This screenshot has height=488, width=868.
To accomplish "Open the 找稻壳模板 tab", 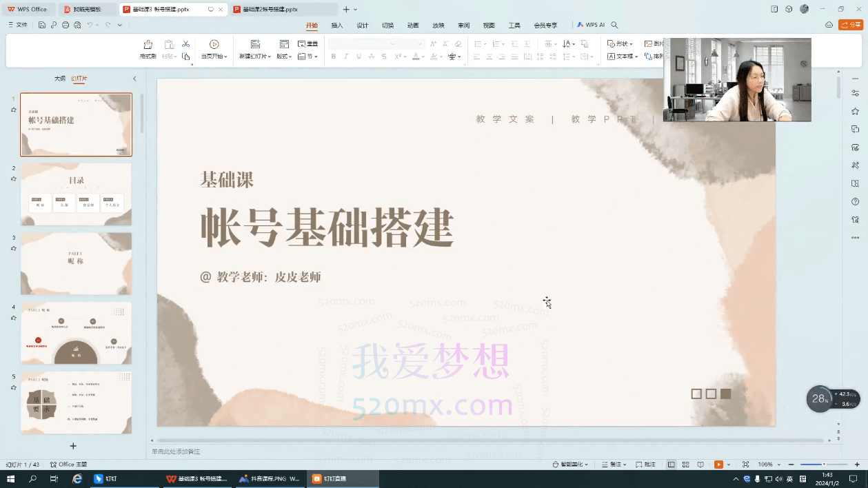I will click(87, 10).
